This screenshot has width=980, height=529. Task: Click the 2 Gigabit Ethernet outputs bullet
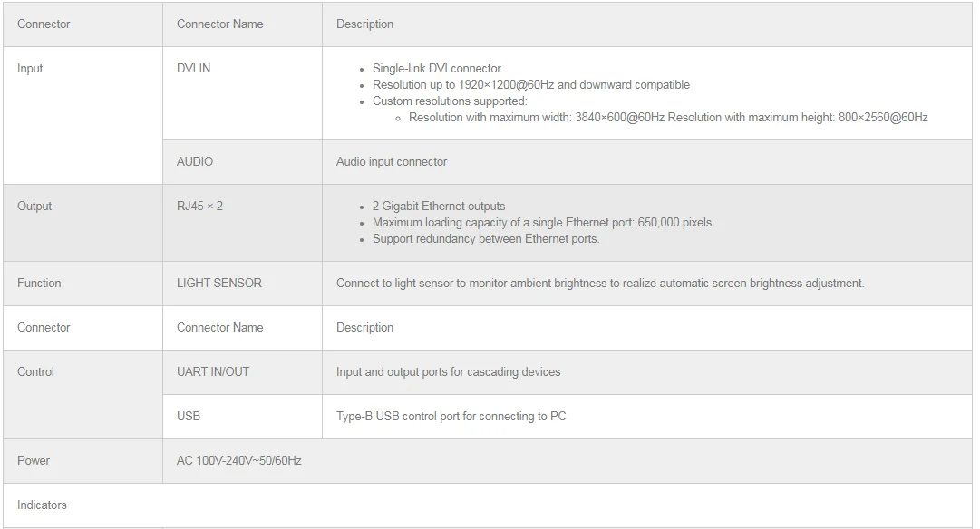click(439, 207)
